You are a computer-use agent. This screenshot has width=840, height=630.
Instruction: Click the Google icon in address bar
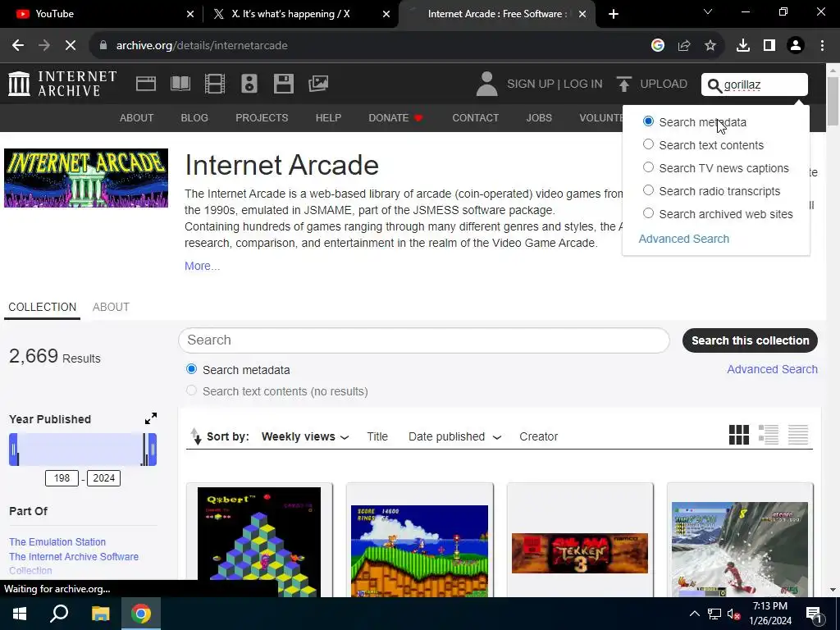(658, 46)
